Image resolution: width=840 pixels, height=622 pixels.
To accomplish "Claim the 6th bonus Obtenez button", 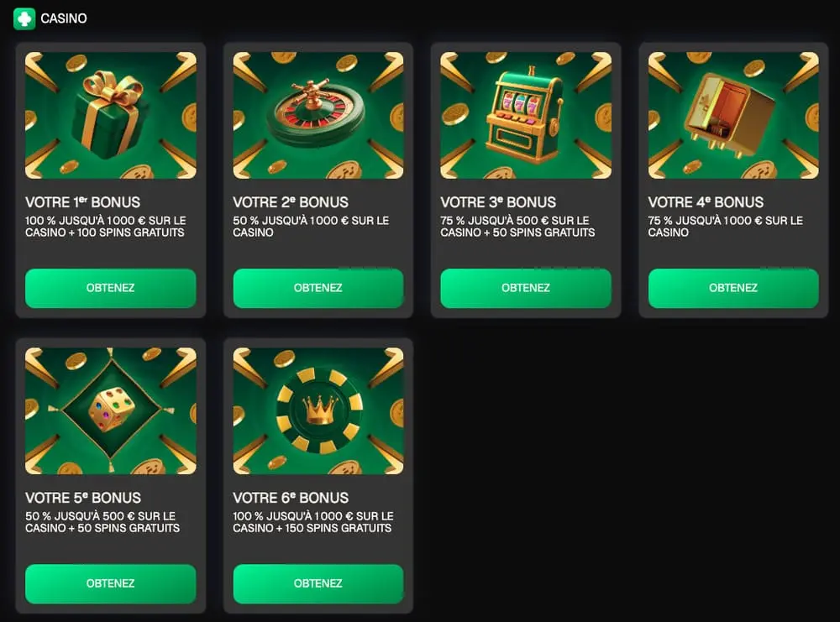I will 318,583.
